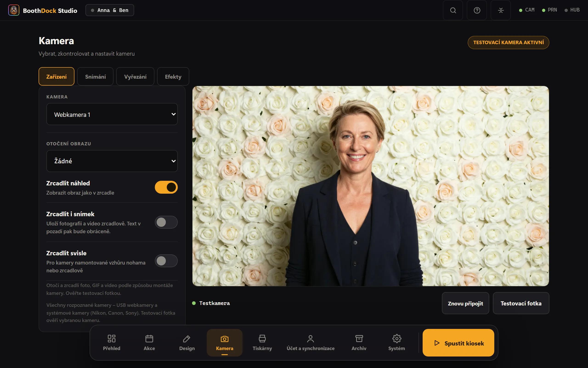Screen dimensions: 588x368
Task: Click the Anna & Ben event chip
Action: pyautogui.click(x=110, y=10)
